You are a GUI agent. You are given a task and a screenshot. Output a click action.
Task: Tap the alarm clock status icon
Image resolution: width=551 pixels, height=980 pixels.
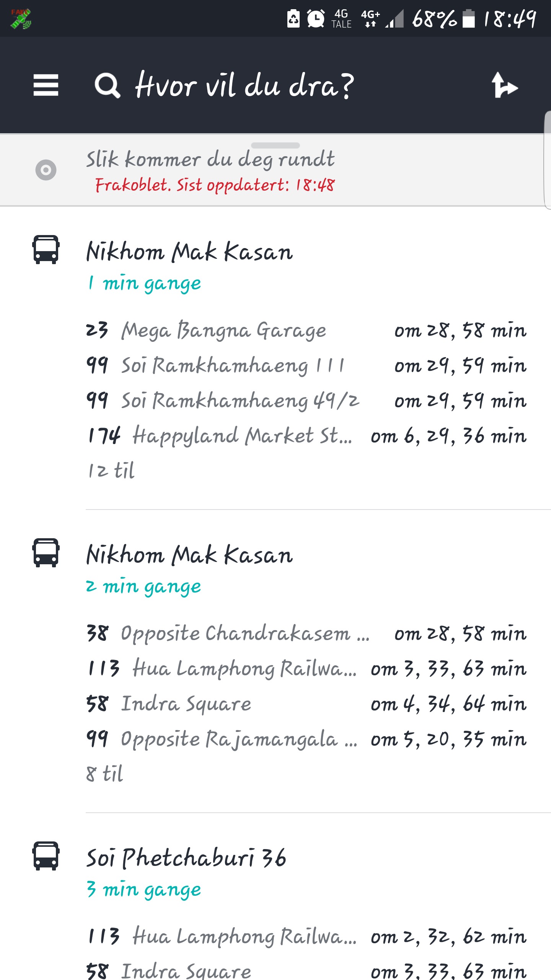point(316,18)
